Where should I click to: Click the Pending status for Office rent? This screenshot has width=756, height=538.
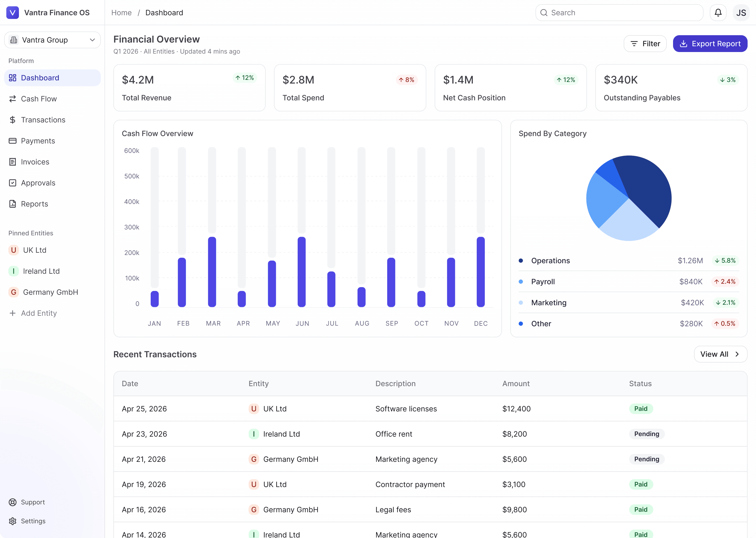pos(647,434)
